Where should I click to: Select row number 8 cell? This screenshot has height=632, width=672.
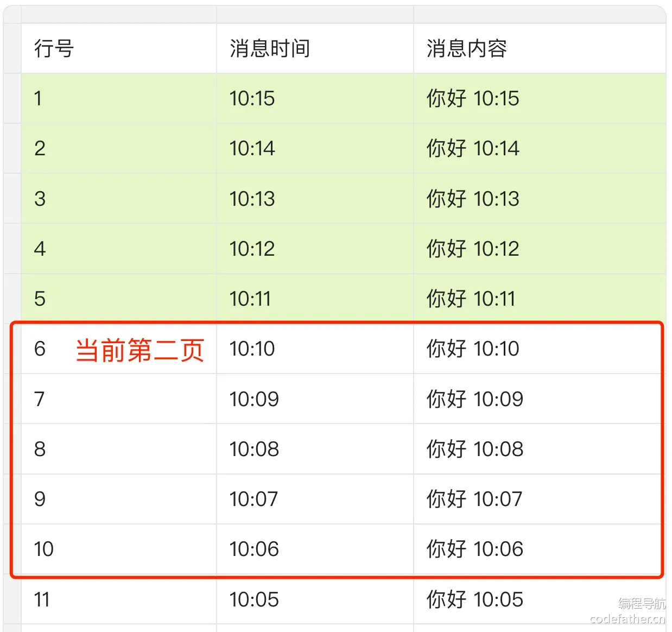(x=119, y=449)
